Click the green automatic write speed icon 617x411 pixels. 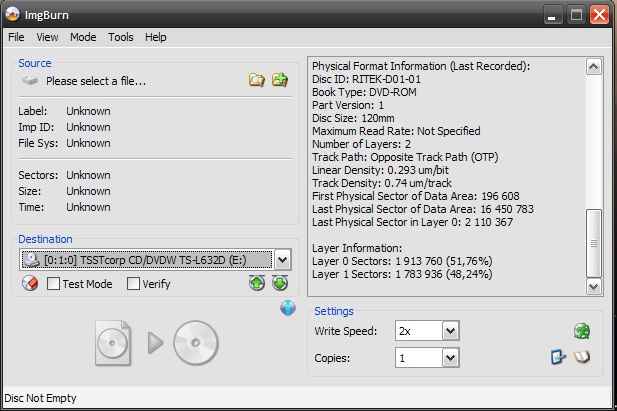pyautogui.click(x=582, y=331)
